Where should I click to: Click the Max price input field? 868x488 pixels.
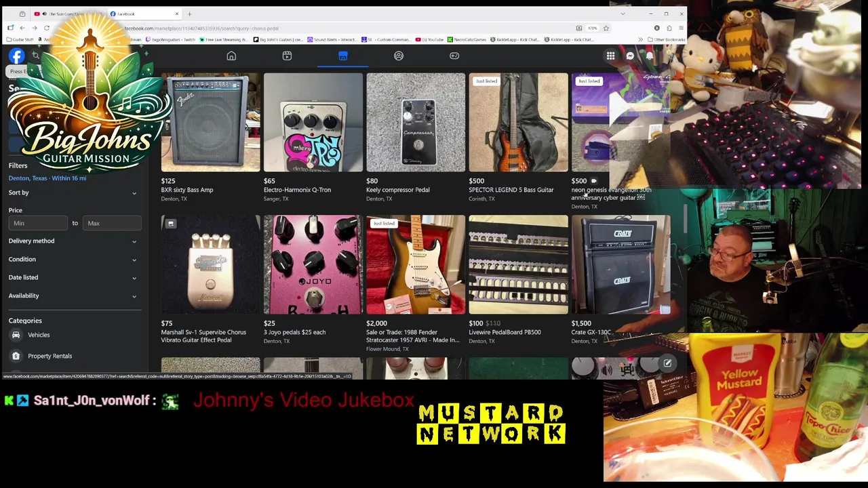pos(112,223)
